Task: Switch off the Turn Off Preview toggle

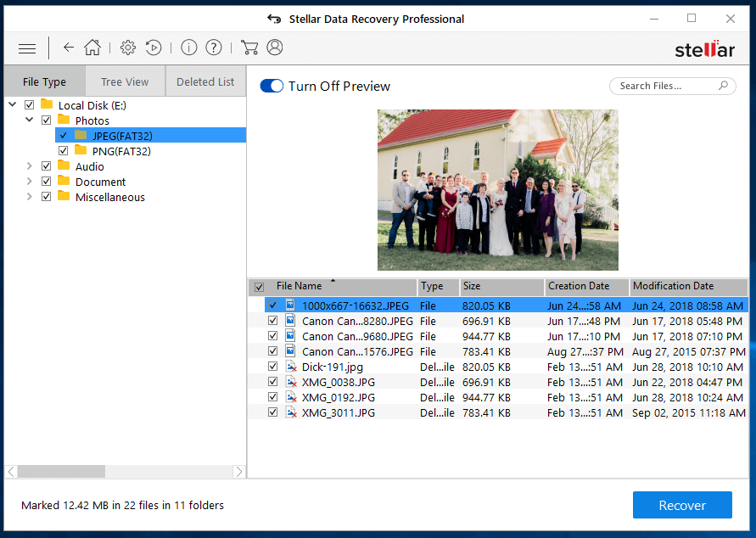Action: coord(272,86)
